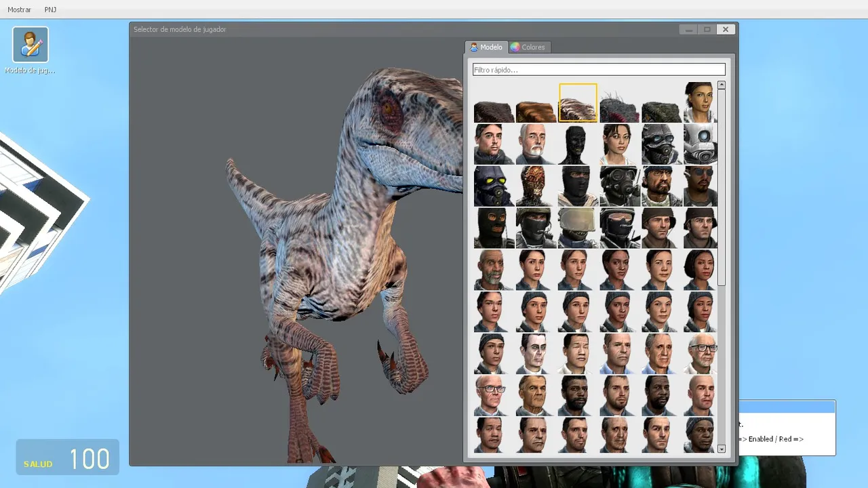Maximize the player model selector window
Screen dimensions: 868x488
(707, 29)
